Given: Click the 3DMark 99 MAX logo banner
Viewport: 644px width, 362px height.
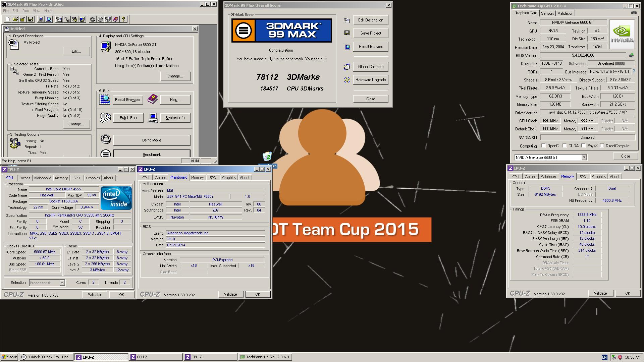Looking at the screenshot, I should [x=282, y=31].
